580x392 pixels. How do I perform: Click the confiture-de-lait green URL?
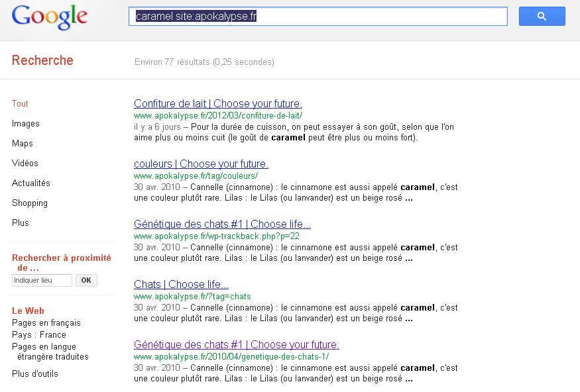(218, 116)
